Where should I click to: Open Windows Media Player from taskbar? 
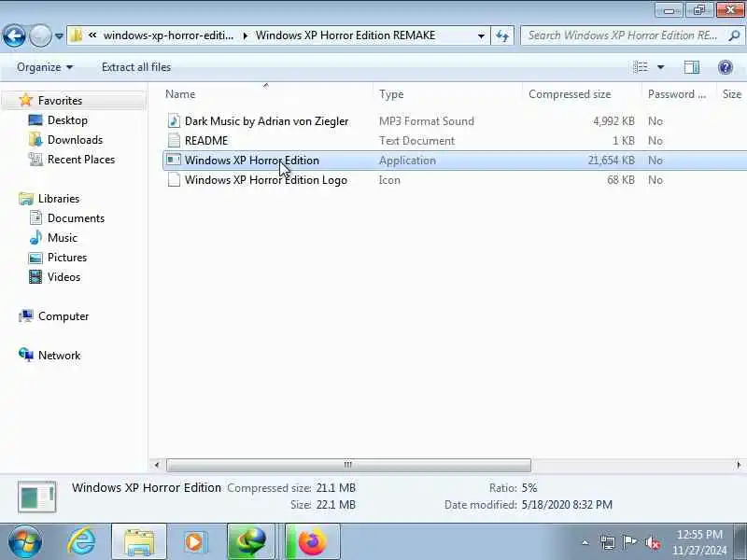pyautogui.click(x=194, y=542)
